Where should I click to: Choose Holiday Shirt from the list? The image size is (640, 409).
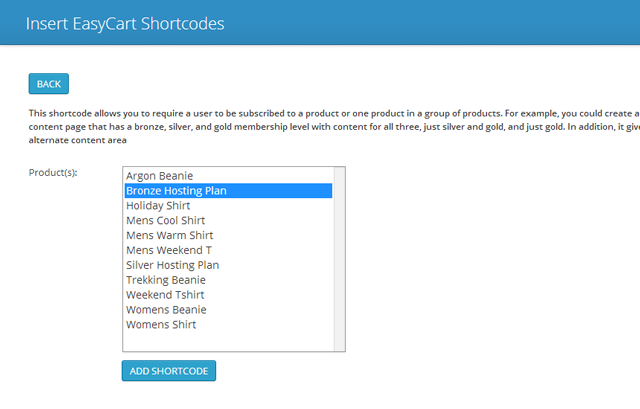point(158,206)
